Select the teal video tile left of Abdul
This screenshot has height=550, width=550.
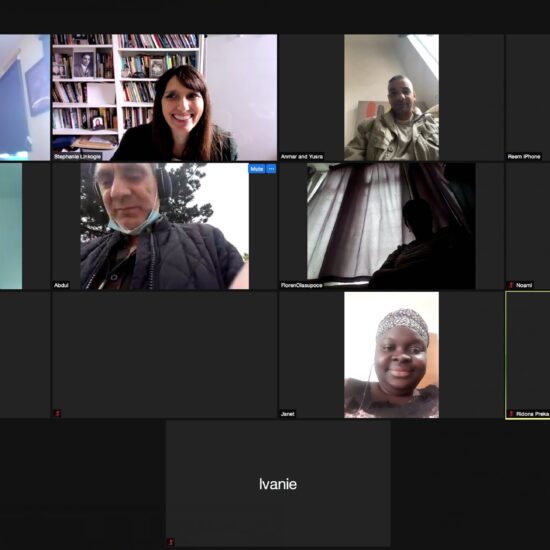(x=25, y=226)
